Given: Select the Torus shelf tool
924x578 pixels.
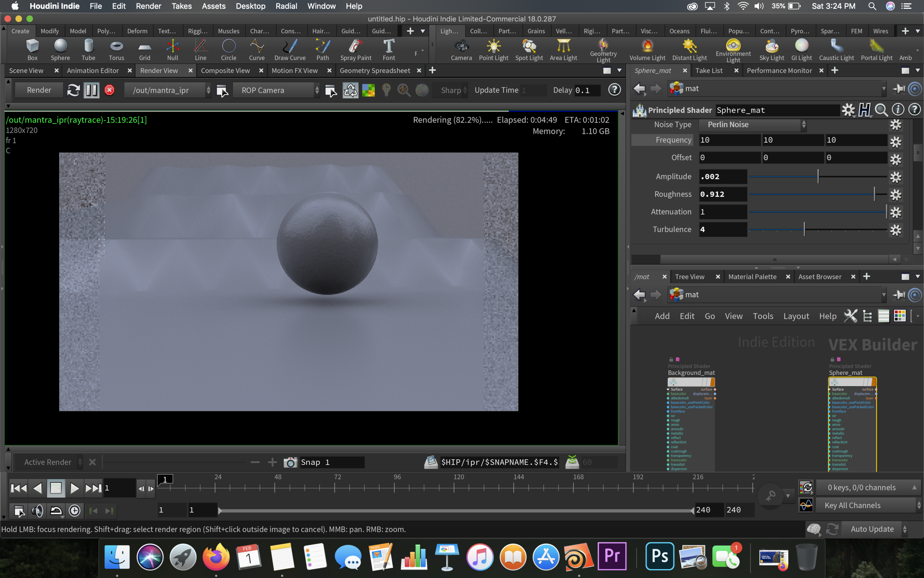Looking at the screenshot, I should pyautogui.click(x=116, y=50).
